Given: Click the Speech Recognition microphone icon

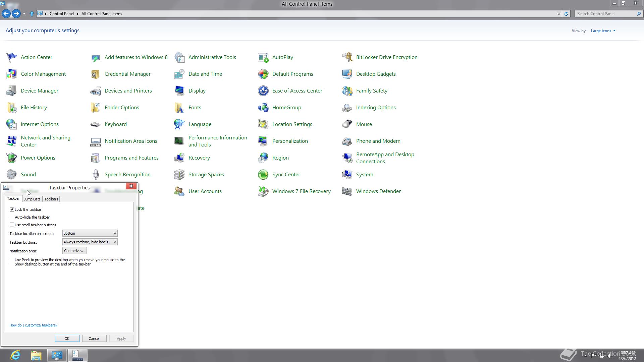Looking at the screenshot, I should 95,174.
